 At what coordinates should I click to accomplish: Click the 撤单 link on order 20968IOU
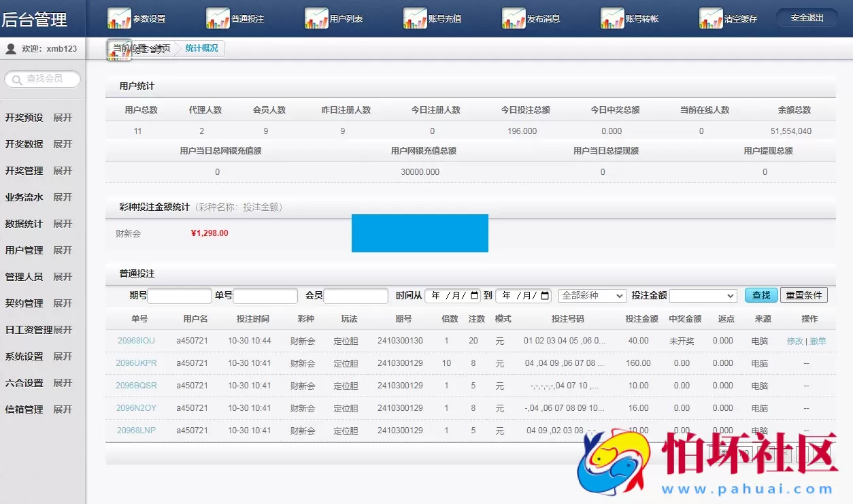click(x=817, y=341)
